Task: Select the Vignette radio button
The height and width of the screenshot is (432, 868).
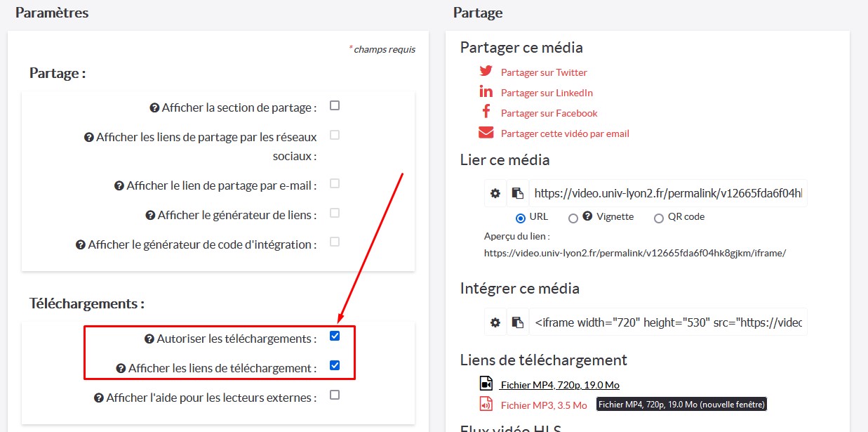Action: (573, 218)
